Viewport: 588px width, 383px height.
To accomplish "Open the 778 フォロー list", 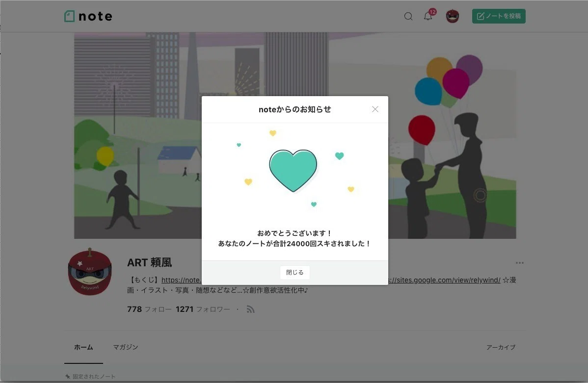I will pos(149,309).
